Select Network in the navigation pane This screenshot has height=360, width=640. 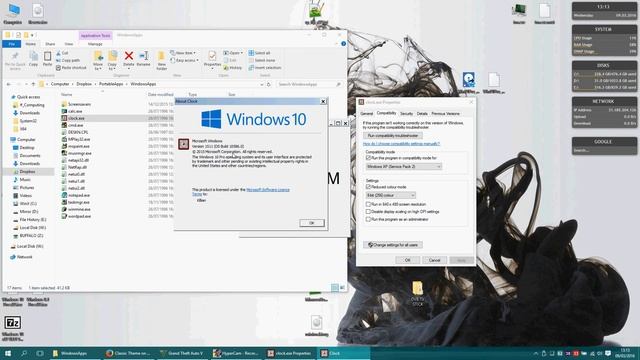pos(24,257)
